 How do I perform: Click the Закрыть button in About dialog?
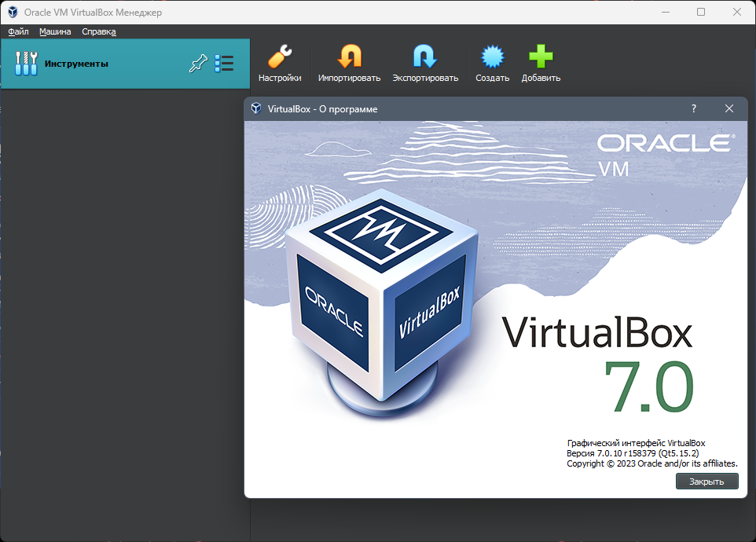point(706,481)
